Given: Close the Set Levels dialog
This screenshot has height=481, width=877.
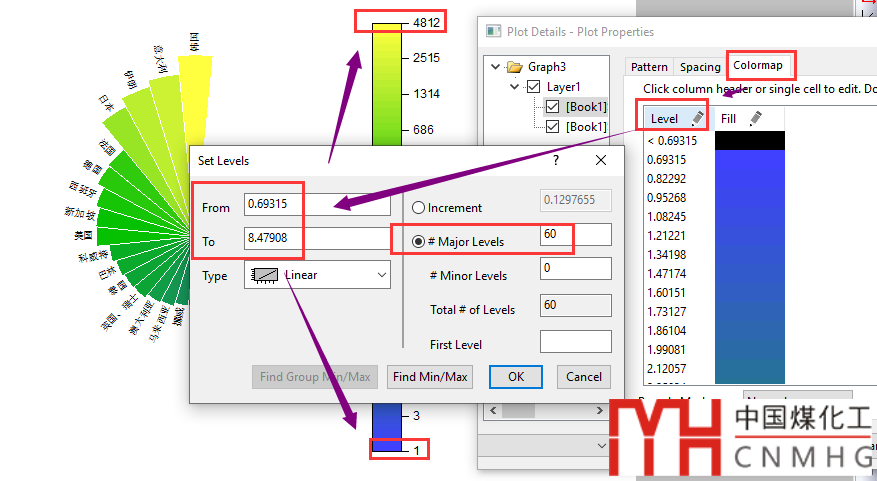Looking at the screenshot, I should point(601,161).
